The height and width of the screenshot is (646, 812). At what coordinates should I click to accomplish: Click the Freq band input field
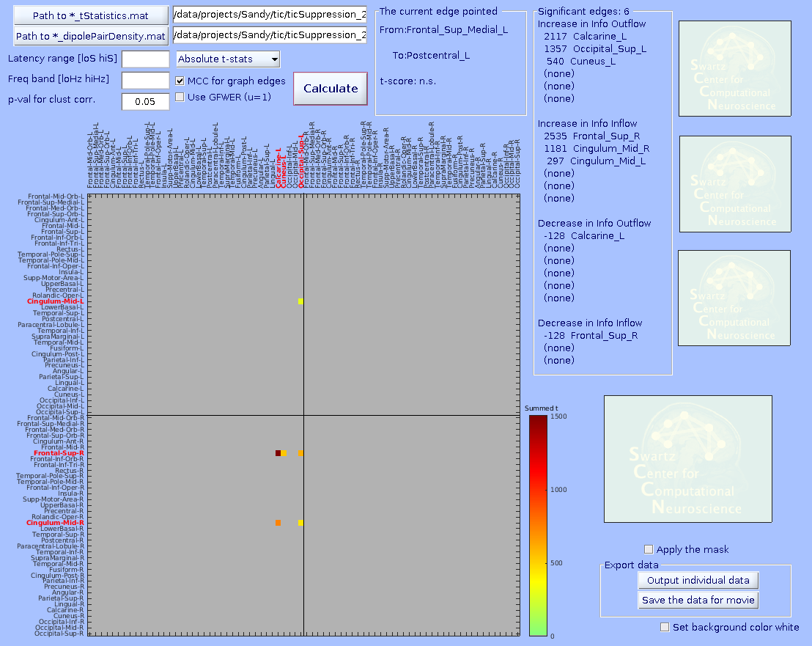point(145,80)
